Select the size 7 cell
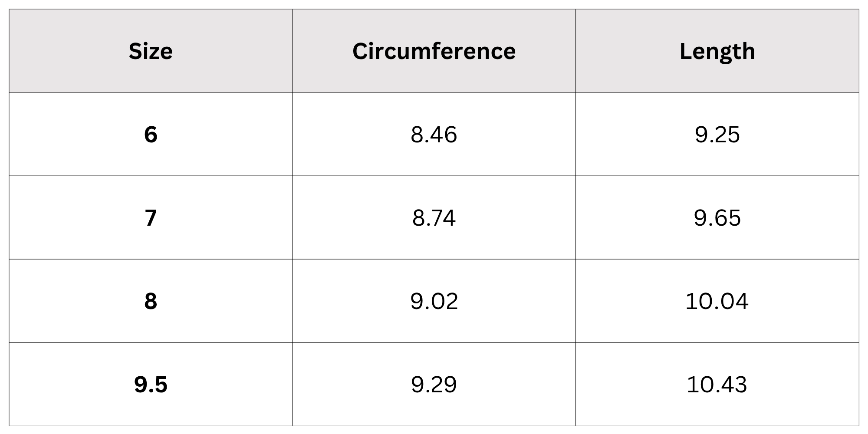 click(x=151, y=217)
